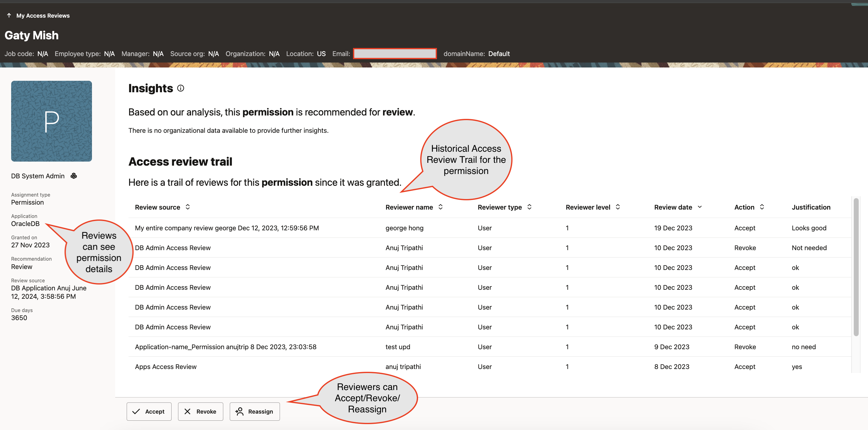868x430 pixels.
Task: Click the back arrow beside My Access Reviews
Action: 9,15
